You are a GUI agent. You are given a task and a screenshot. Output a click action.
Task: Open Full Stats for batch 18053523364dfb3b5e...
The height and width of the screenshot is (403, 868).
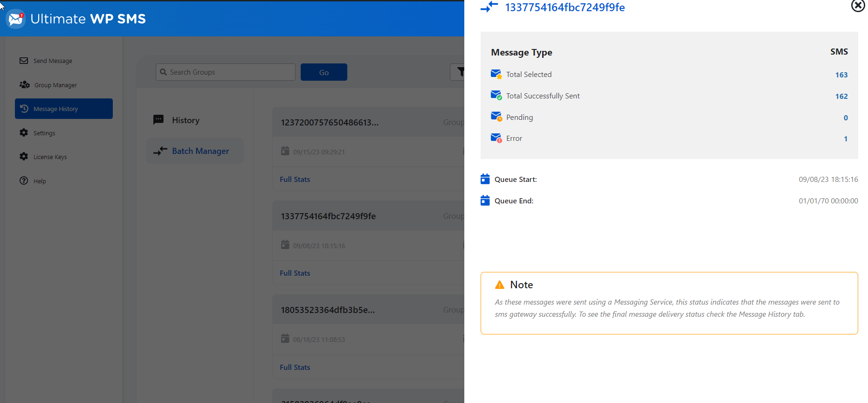coord(295,368)
